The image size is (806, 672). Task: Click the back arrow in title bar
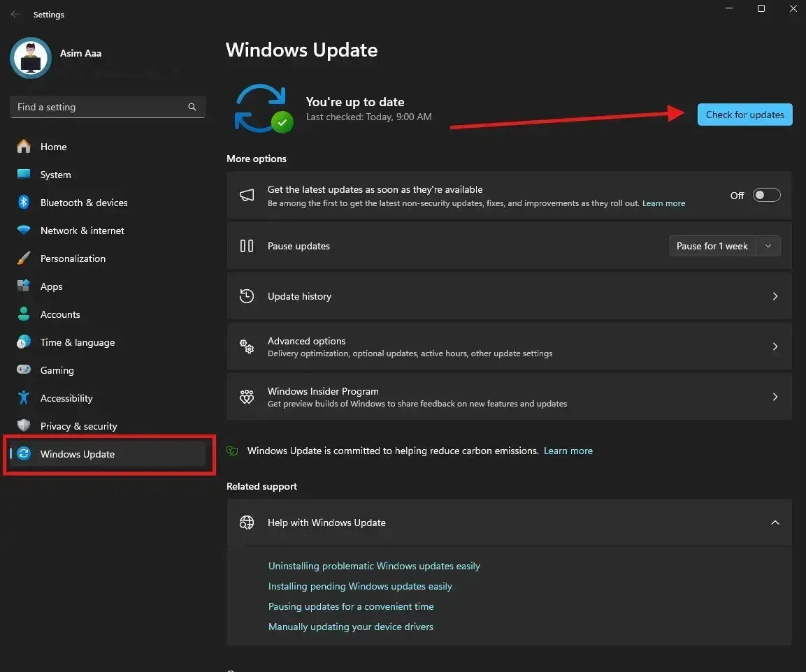[15, 15]
